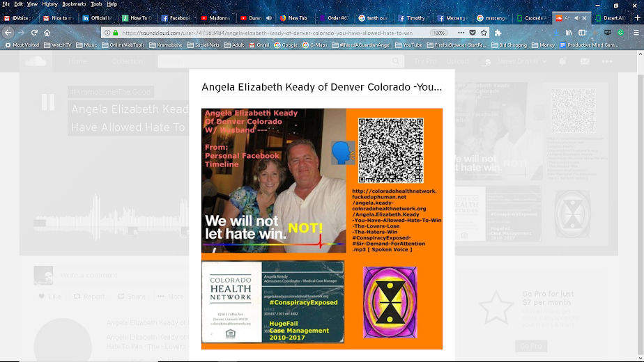The height and width of the screenshot is (362, 644).
Task: Show site information for soundcloud.com
Action: point(107,33)
